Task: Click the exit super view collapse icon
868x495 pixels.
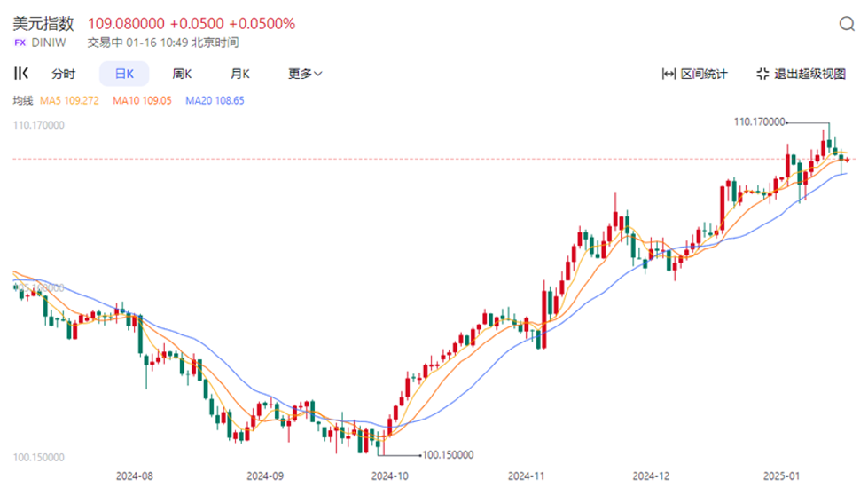Action: [762, 74]
